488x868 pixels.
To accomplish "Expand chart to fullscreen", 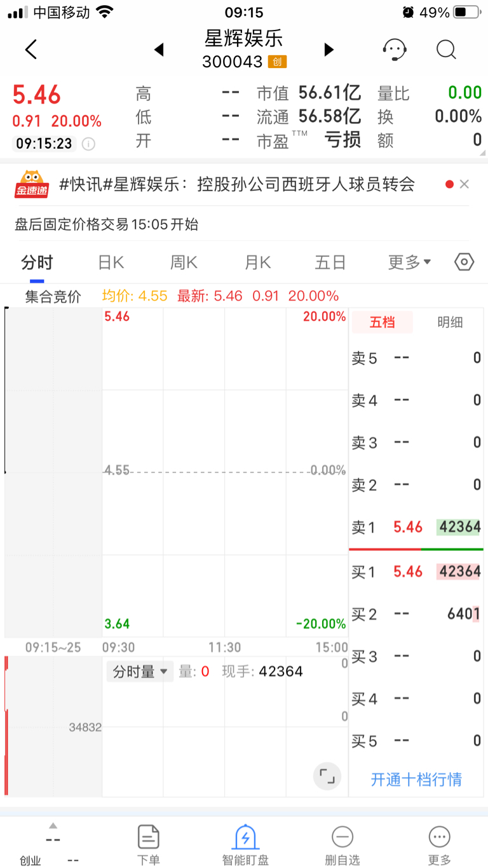I will click(x=327, y=776).
